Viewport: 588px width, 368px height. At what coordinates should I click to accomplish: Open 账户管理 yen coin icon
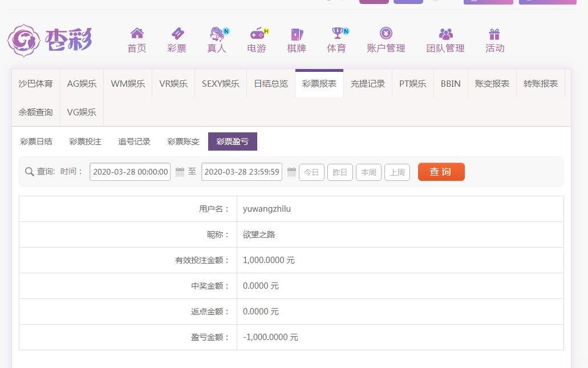(x=386, y=33)
